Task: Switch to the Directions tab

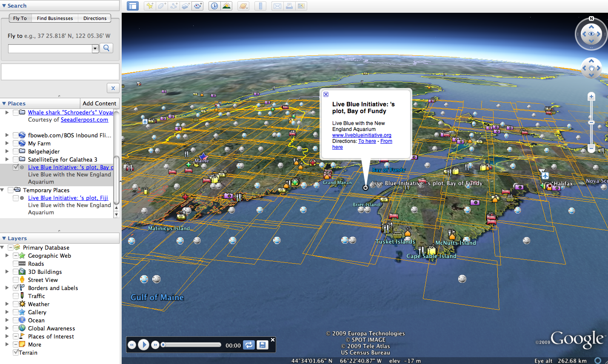Action: (x=95, y=18)
